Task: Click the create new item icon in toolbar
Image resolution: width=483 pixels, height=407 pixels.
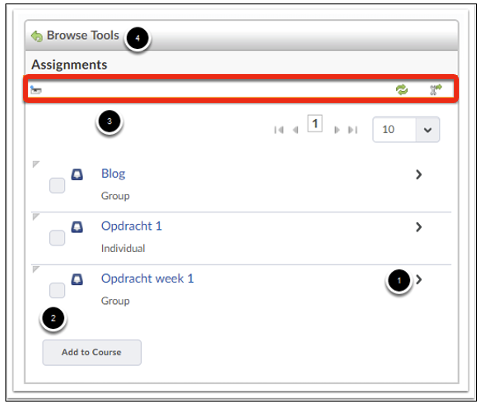Action: pyautogui.click(x=36, y=89)
